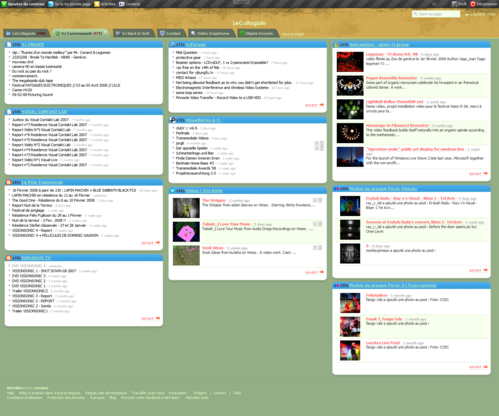Viewport: 499px width, 416px height.
Task: Open The Stripper video thumbnail
Action: pyautogui.click(x=186, y=208)
